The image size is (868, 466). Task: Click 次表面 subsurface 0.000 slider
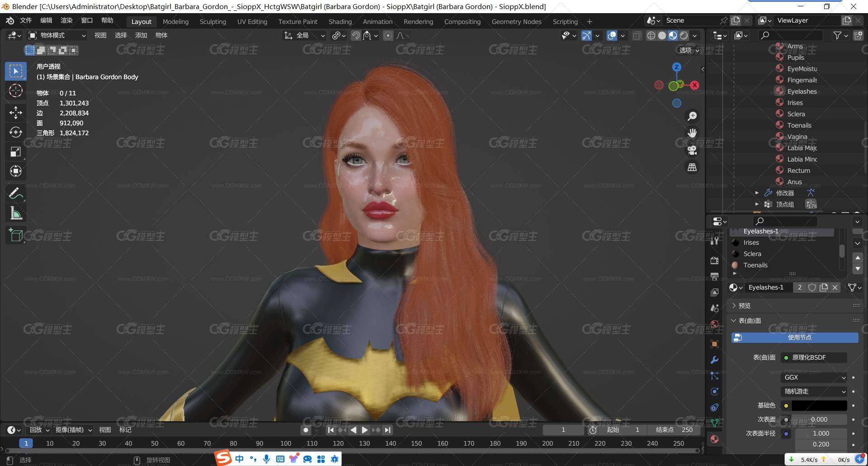pyautogui.click(x=819, y=419)
